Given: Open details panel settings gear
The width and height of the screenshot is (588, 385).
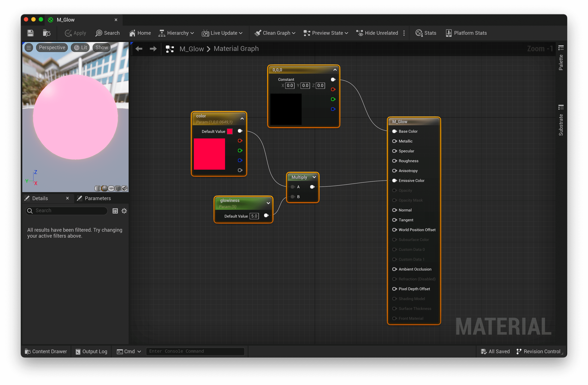Looking at the screenshot, I should point(124,211).
